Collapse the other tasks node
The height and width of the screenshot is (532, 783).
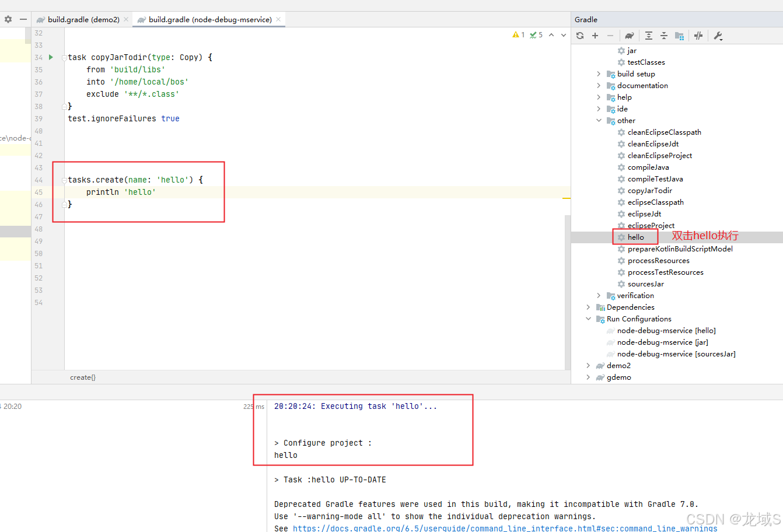click(599, 120)
